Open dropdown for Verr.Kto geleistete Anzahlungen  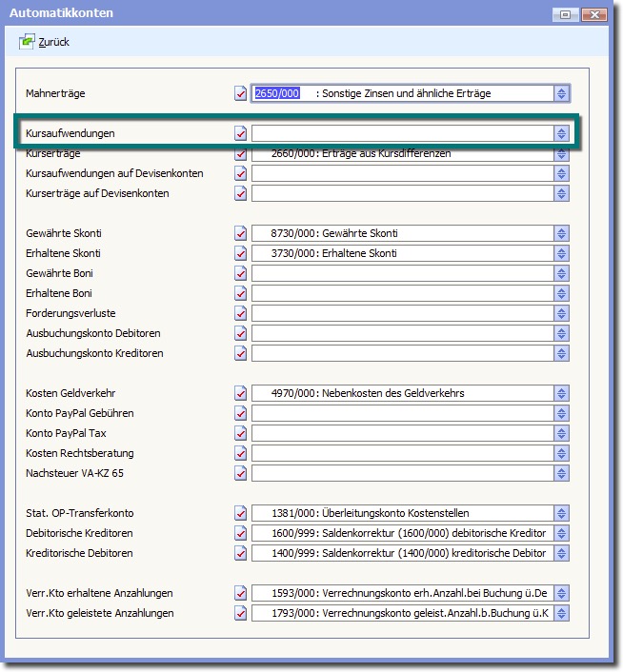pyautogui.click(x=561, y=613)
